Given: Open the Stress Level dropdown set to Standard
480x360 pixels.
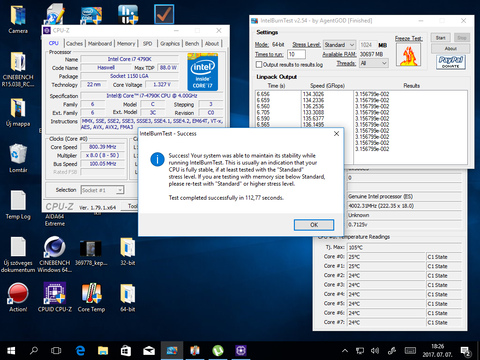Looking at the screenshot, I should (339, 45).
